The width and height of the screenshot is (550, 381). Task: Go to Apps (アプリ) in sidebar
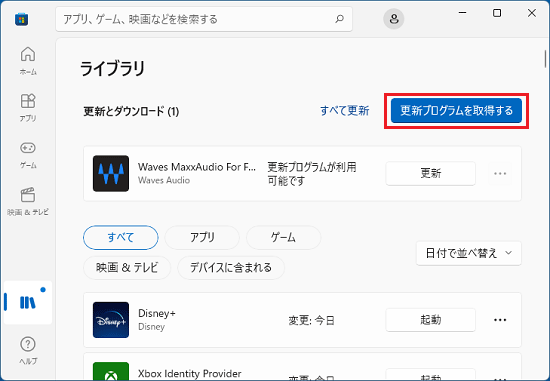28,107
